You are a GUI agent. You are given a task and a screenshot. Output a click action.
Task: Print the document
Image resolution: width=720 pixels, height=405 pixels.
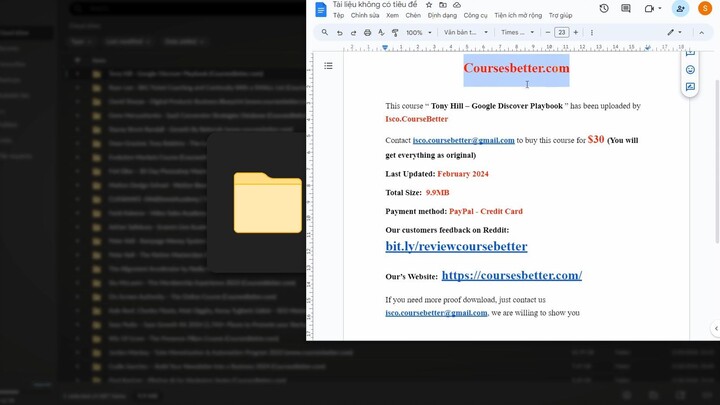point(367,33)
